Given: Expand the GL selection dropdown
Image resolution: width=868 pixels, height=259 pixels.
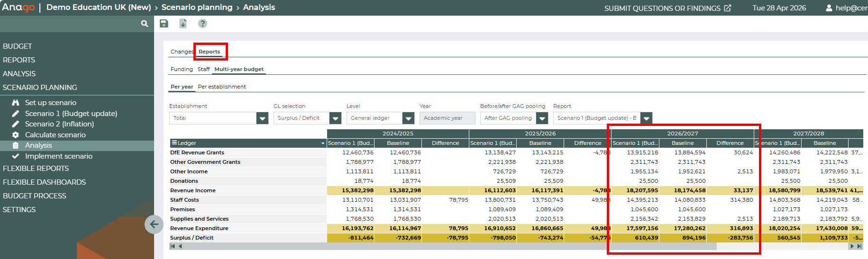Looking at the screenshot, I should click(335, 118).
